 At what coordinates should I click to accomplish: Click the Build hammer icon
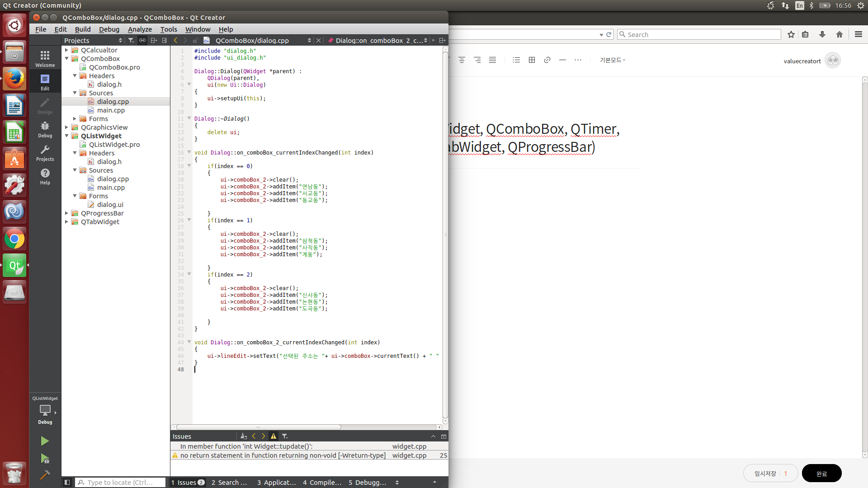point(44,475)
